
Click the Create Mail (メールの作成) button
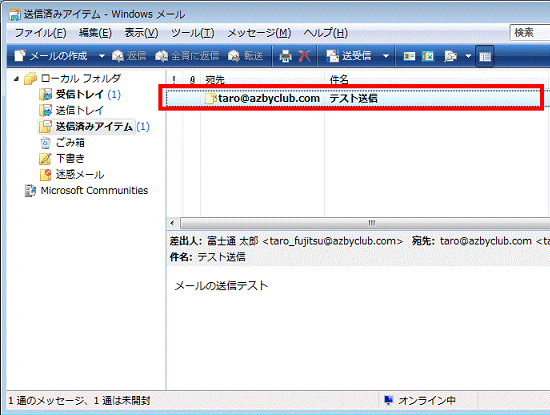(51, 56)
